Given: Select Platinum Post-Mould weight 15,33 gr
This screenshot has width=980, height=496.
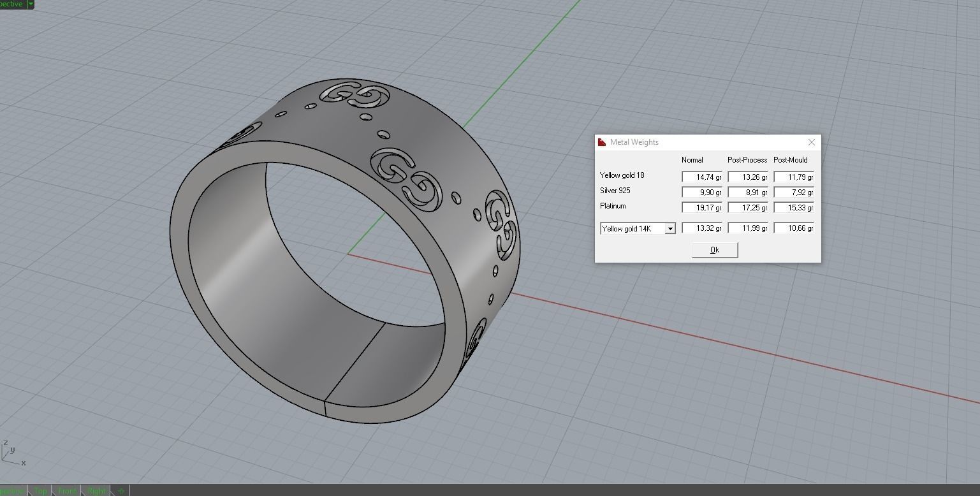Looking at the screenshot, I should coord(794,208).
